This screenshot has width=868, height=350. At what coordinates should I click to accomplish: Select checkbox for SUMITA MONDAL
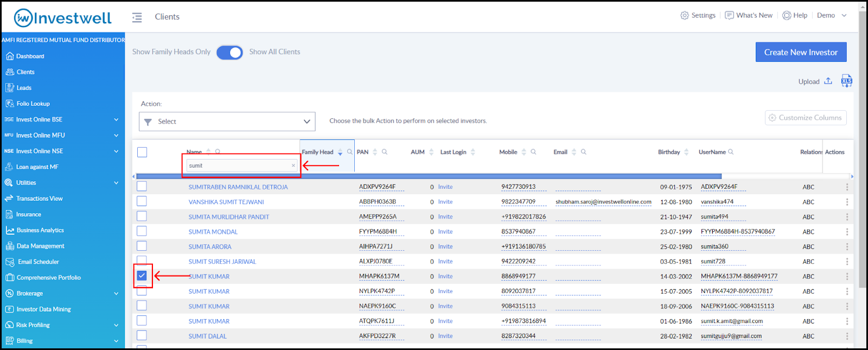pyautogui.click(x=142, y=231)
